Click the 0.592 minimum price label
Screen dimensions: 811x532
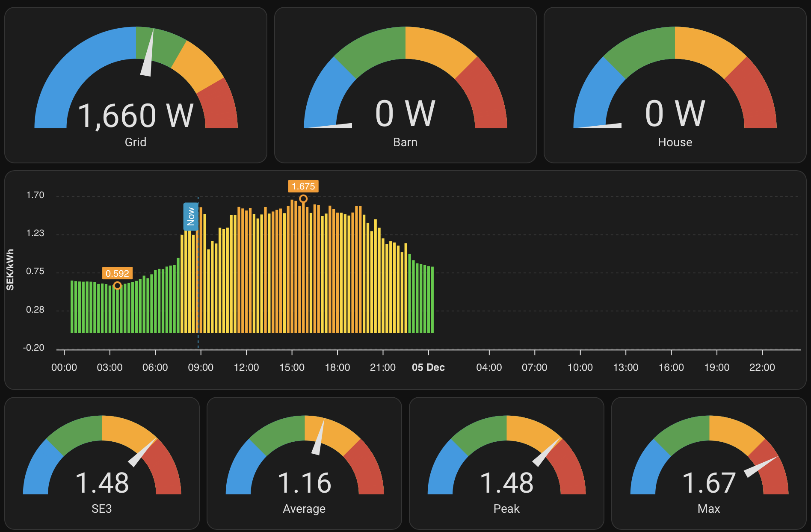coord(117,273)
